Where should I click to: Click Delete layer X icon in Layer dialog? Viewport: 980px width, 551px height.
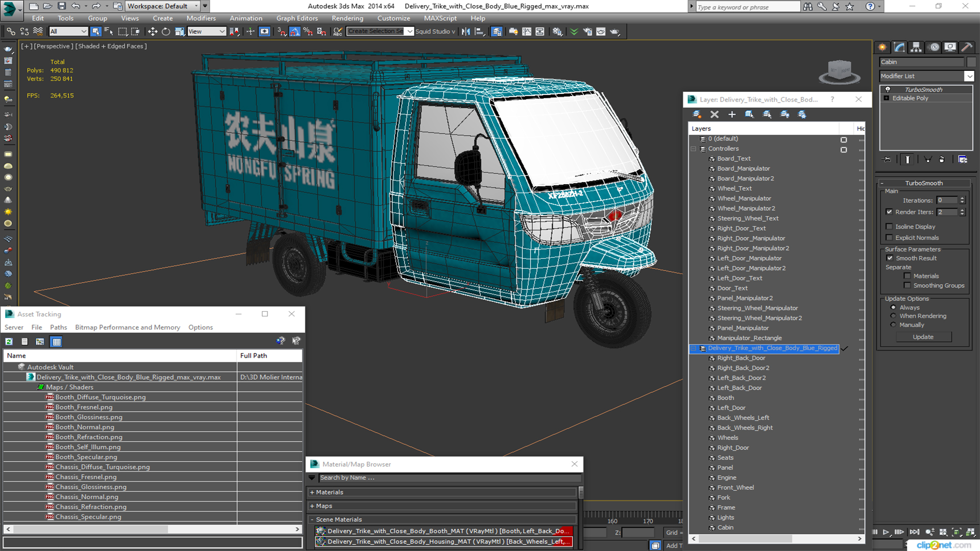point(715,114)
